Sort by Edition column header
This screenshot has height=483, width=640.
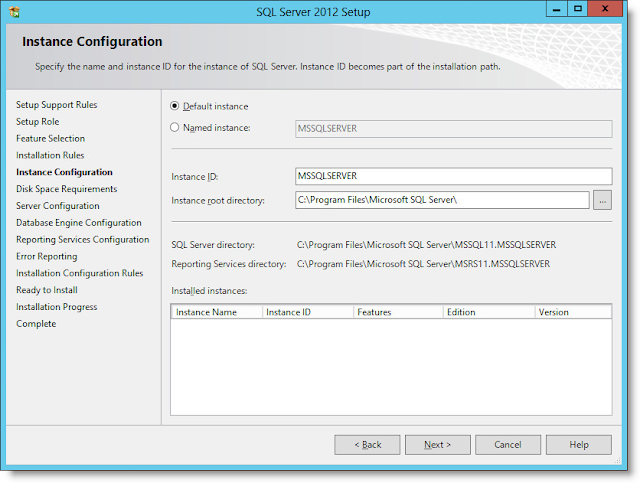tap(489, 312)
